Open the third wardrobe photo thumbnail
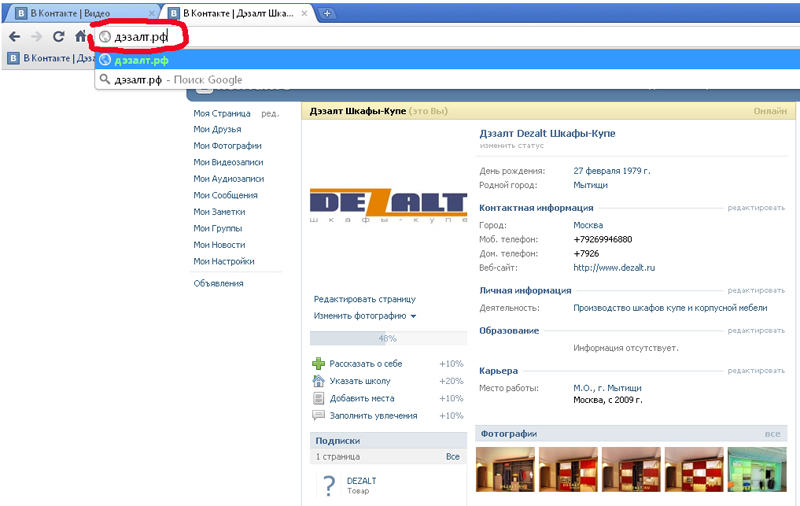 pos(631,469)
